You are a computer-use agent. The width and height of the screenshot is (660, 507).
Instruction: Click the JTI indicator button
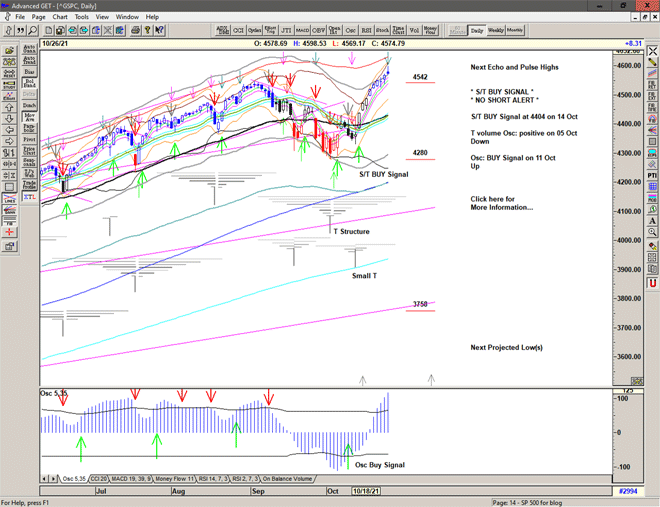285,30
